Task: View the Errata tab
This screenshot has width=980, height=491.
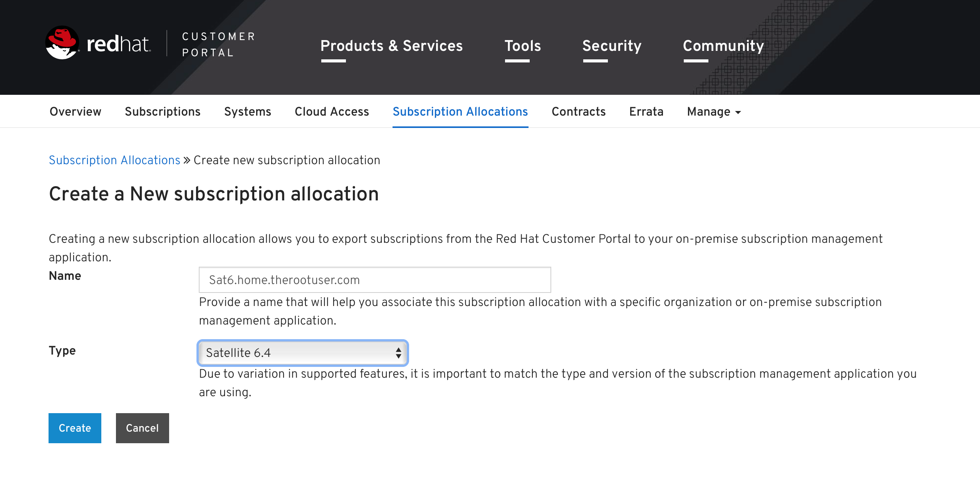Action: 646,111
